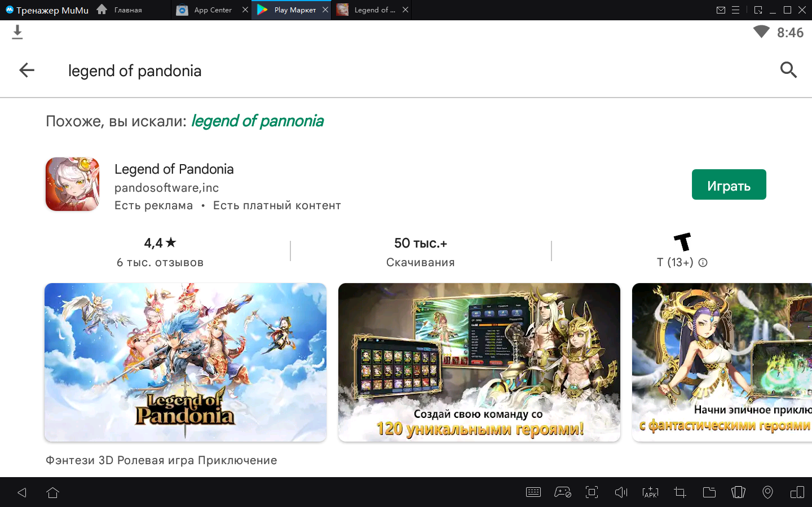Open the shared folder icon
Image resolution: width=812 pixels, height=507 pixels.
pos(709,492)
